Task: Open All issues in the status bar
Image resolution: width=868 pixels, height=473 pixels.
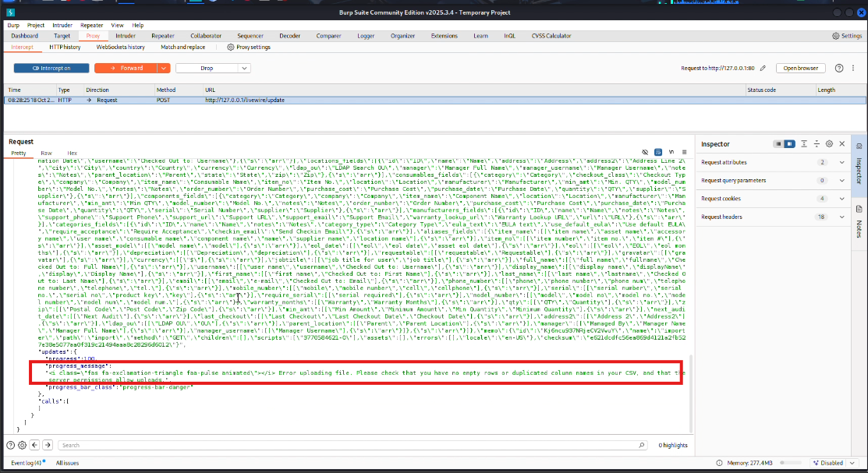Action: click(67, 463)
